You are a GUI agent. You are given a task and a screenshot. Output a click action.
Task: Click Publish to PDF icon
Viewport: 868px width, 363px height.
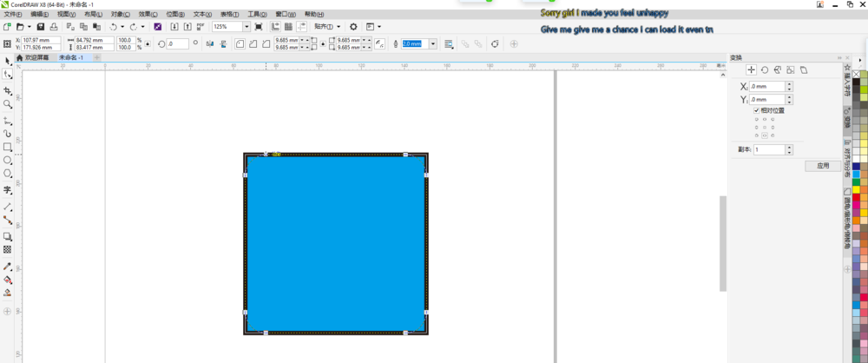coord(201,27)
